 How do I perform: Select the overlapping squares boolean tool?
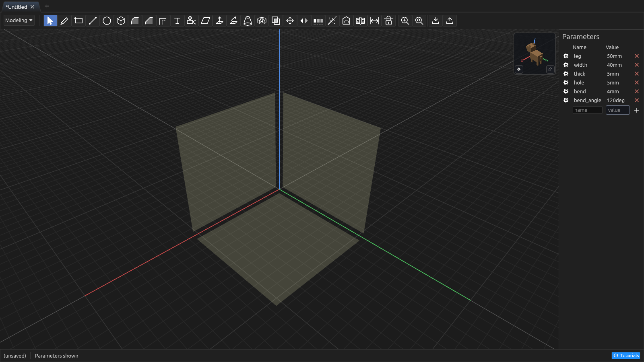click(276, 21)
